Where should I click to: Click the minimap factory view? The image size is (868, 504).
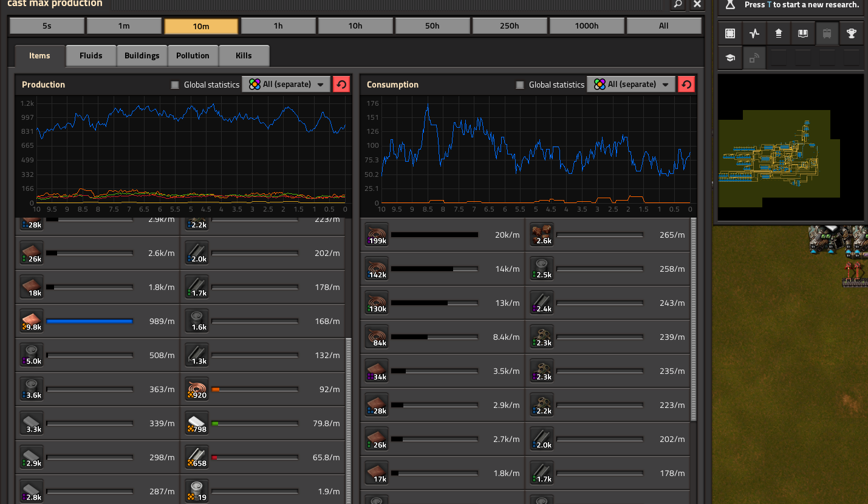click(790, 147)
